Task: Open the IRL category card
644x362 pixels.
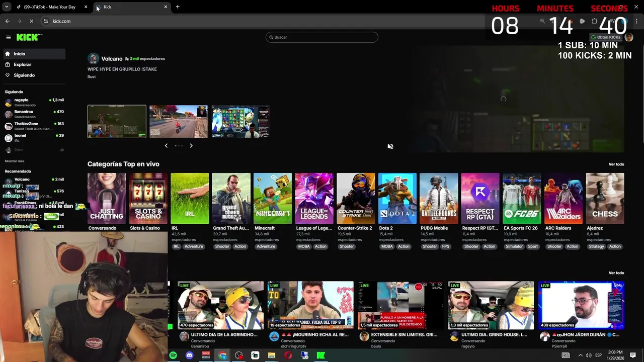Action: (190, 199)
